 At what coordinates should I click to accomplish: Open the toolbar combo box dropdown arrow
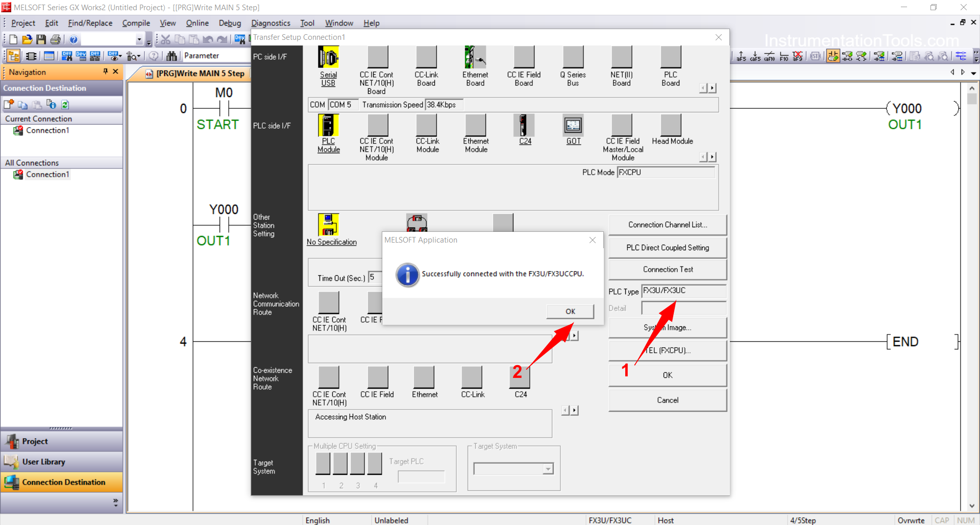tap(139, 39)
